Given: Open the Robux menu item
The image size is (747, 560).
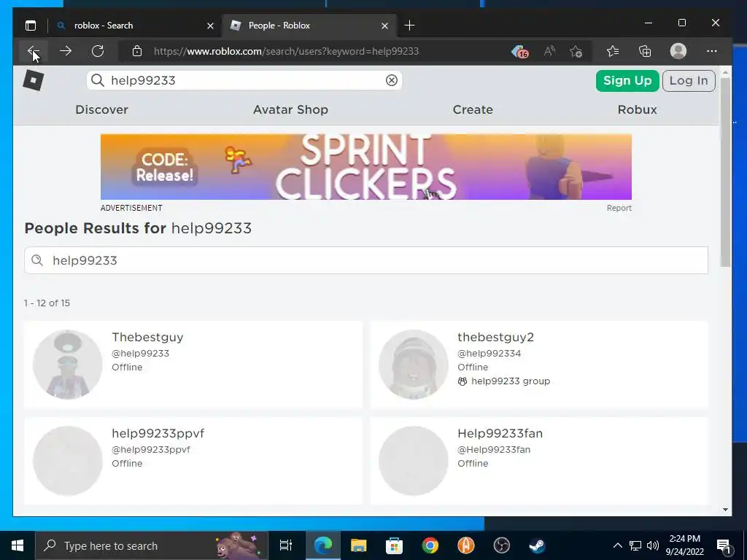Looking at the screenshot, I should point(637,109).
